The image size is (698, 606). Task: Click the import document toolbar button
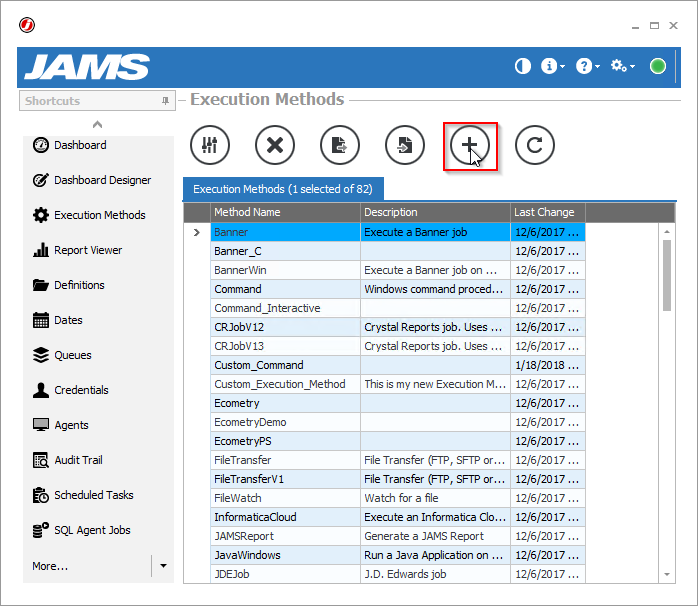pos(405,145)
